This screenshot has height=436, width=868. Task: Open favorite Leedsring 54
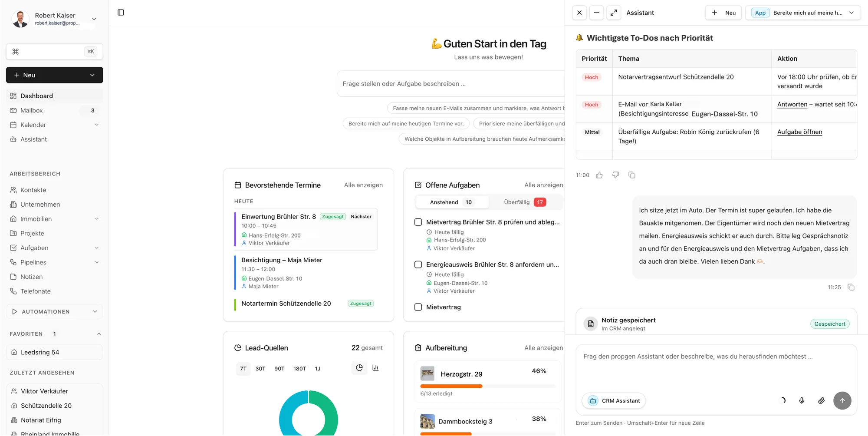coord(54,352)
